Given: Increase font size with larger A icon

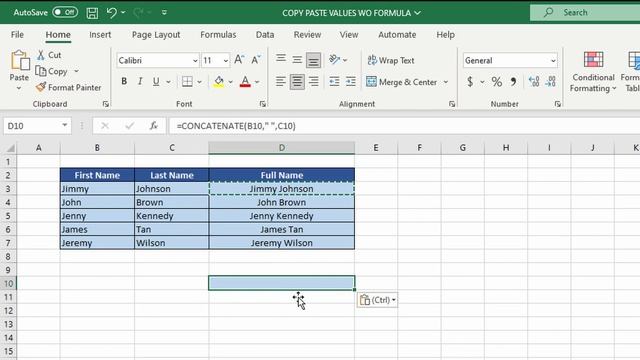Looking at the screenshot, I should click(239, 60).
